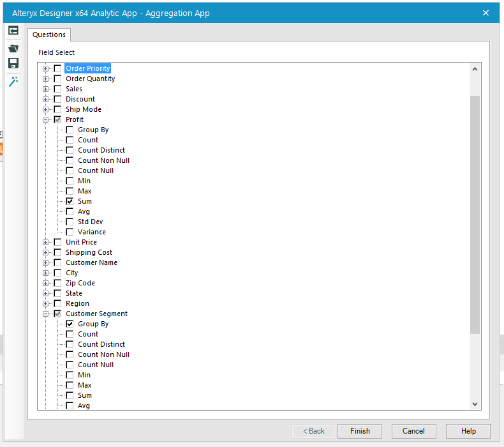This screenshot has width=504, height=447.
Task: Click the vertical scrollbar thumb
Action: point(475,215)
